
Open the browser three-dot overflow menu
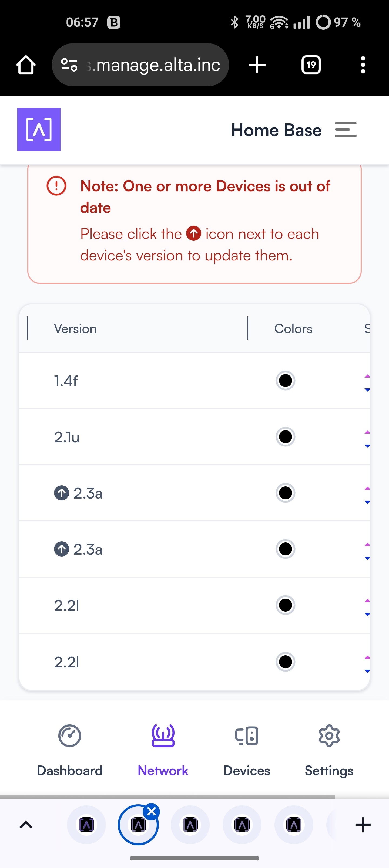tap(363, 65)
